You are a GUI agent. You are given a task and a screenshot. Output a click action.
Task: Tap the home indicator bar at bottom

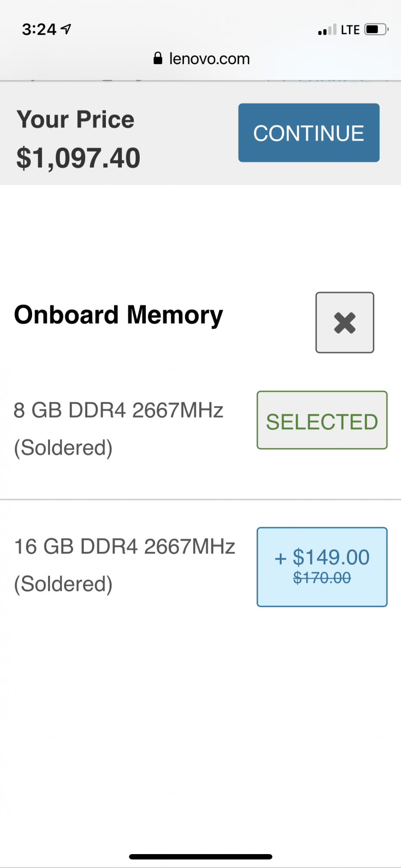click(200, 857)
